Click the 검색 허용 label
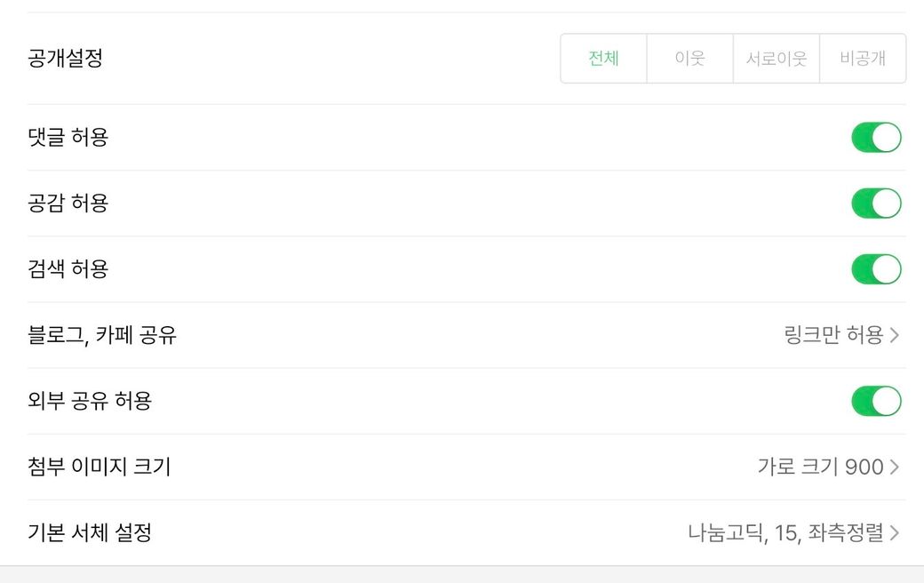The image size is (924, 583). pyautogui.click(x=68, y=269)
